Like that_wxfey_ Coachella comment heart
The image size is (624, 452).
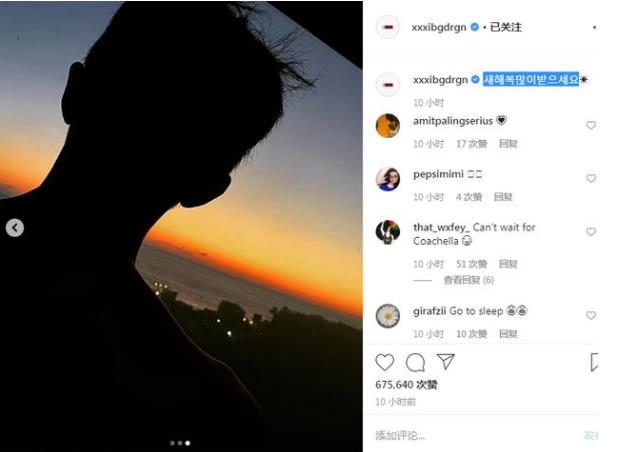coord(591,232)
